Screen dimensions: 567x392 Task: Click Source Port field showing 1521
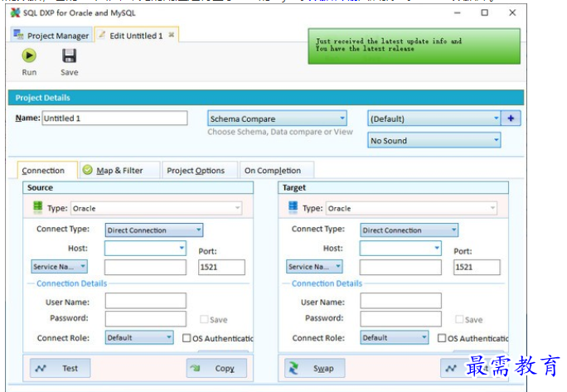point(221,267)
